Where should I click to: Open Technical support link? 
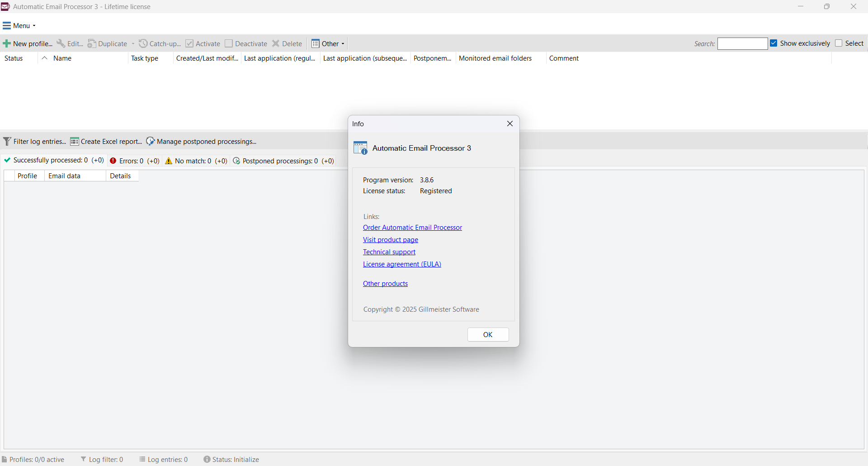coord(389,252)
